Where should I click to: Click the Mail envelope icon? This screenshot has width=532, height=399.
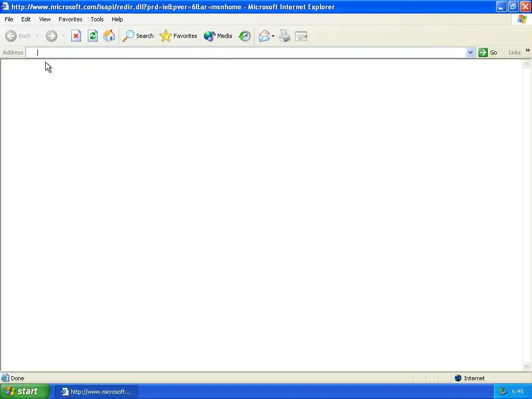(x=264, y=36)
